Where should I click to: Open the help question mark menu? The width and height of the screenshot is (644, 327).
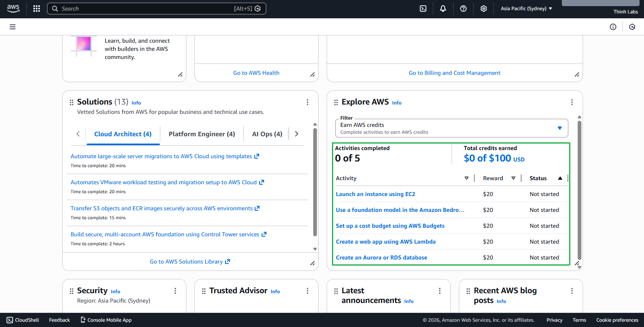pyautogui.click(x=463, y=9)
